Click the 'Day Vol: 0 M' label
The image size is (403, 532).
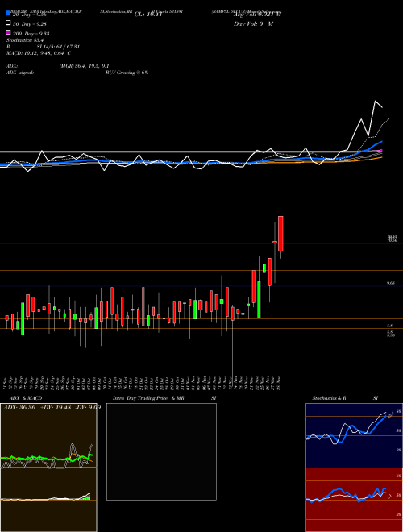[253, 23]
